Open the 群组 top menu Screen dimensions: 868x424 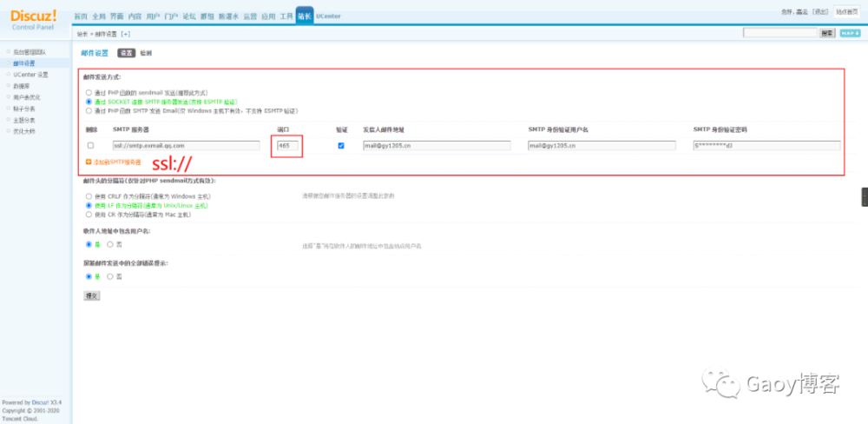pos(207,17)
